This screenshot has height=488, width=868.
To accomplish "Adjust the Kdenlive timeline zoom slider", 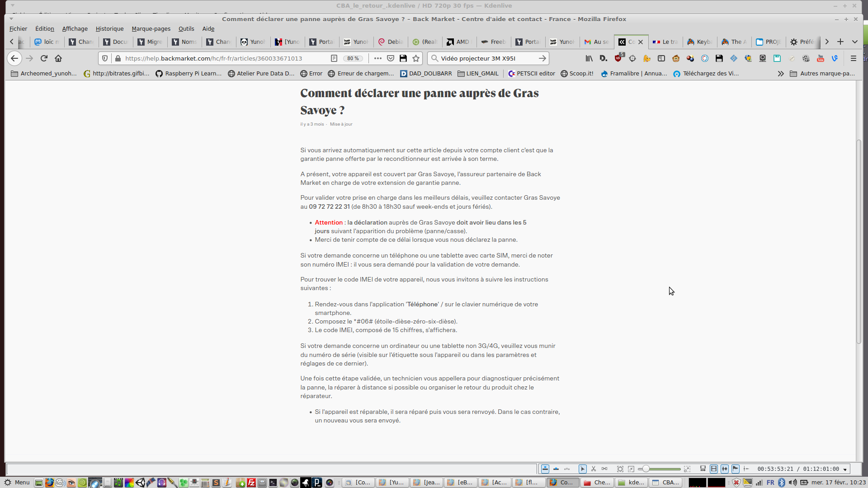I will tap(646, 469).
